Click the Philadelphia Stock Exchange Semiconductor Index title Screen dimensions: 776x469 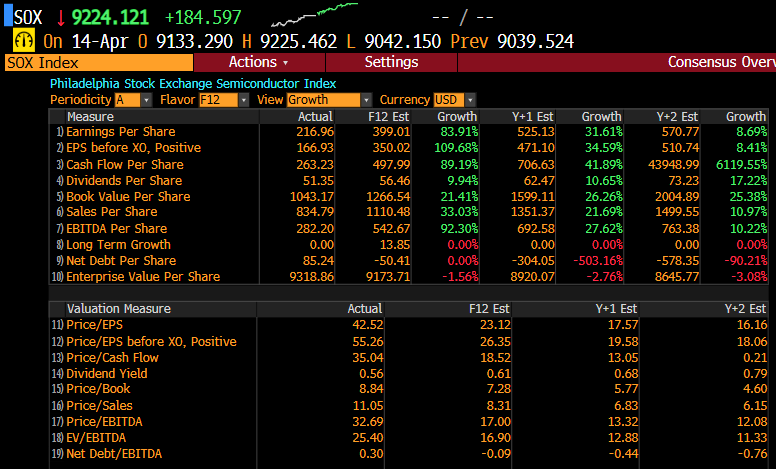pos(193,84)
